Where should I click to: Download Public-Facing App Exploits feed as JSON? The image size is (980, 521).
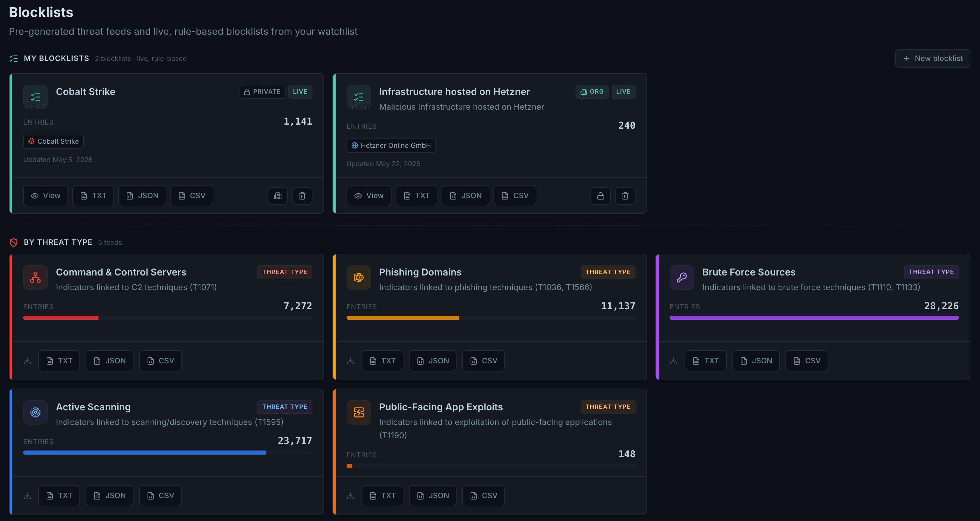[432, 495]
